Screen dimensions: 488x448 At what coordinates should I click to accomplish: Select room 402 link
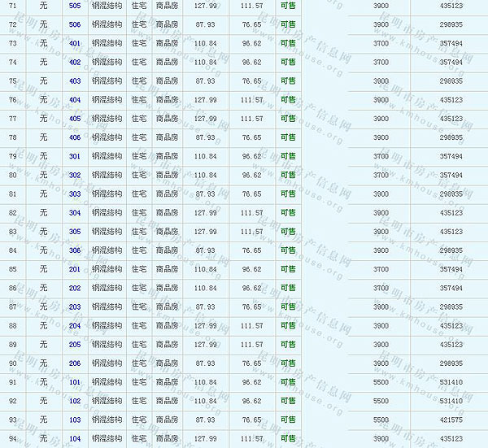(75, 62)
